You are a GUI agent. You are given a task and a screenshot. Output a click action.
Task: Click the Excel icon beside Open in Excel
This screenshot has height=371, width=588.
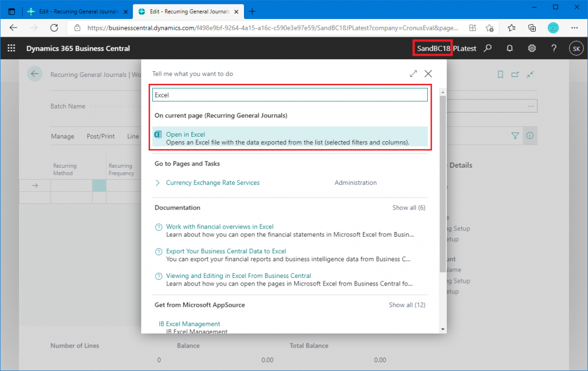coord(158,134)
